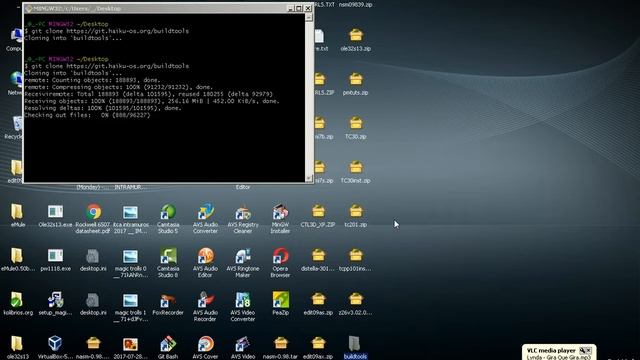
Task: Select Rockwell 6507 datasheet.pdf icon
Action: click(x=93, y=218)
